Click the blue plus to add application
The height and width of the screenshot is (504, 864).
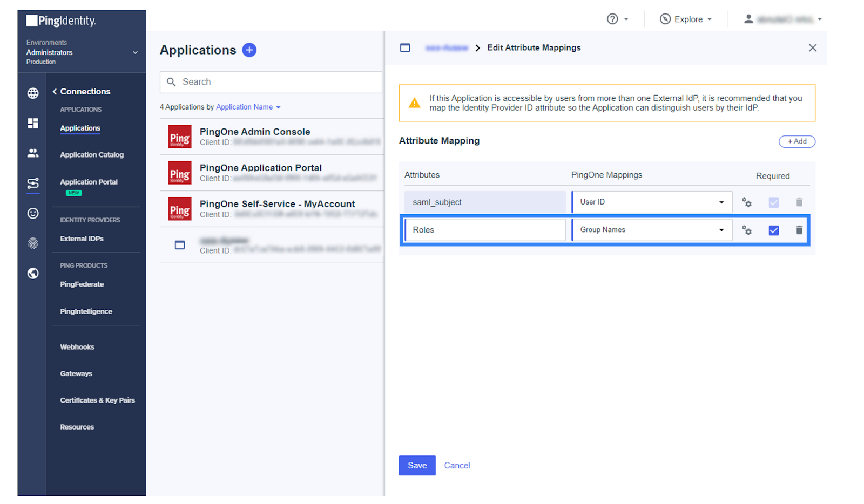coord(249,50)
